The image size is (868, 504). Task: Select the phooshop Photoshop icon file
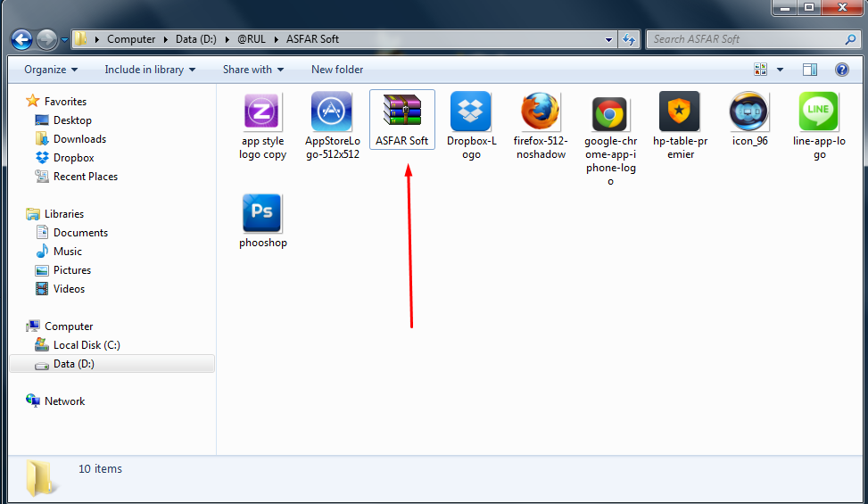click(x=262, y=221)
